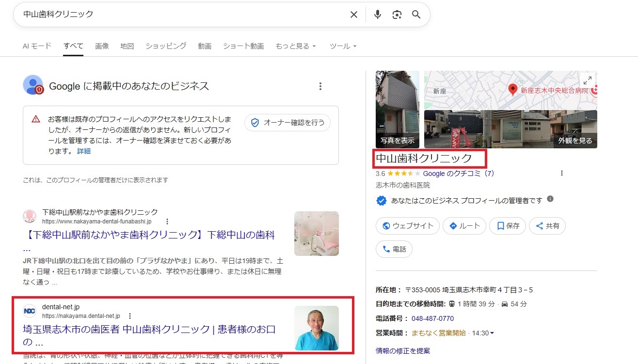
Task: Click the profile avatar with red shield
Action: pos(33,85)
